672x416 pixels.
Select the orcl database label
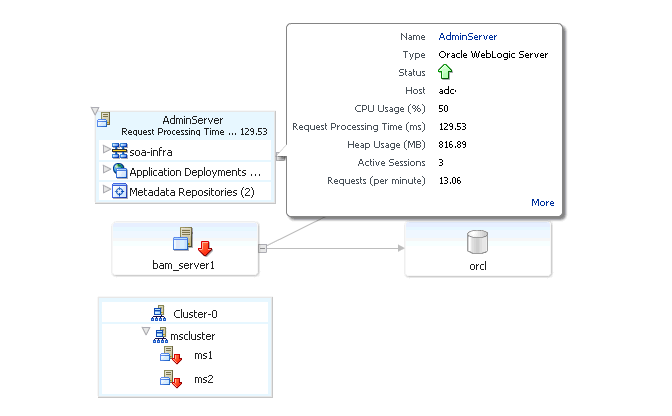click(x=478, y=266)
